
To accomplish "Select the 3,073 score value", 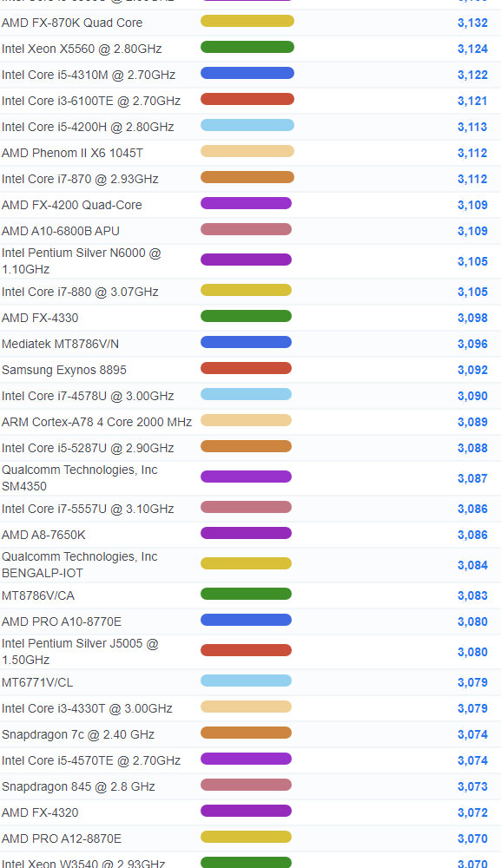I will click(472, 786).
